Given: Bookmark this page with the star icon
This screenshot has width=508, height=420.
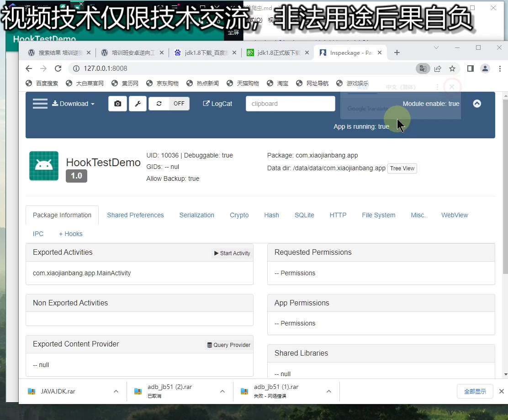Looking at the screenshot, I should [x=452, y=68].
